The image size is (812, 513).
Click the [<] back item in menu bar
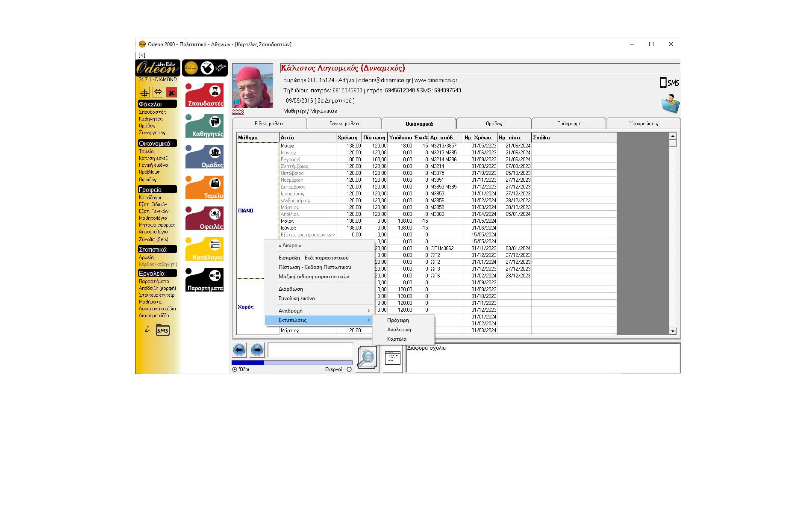click(x=142, y=55)
